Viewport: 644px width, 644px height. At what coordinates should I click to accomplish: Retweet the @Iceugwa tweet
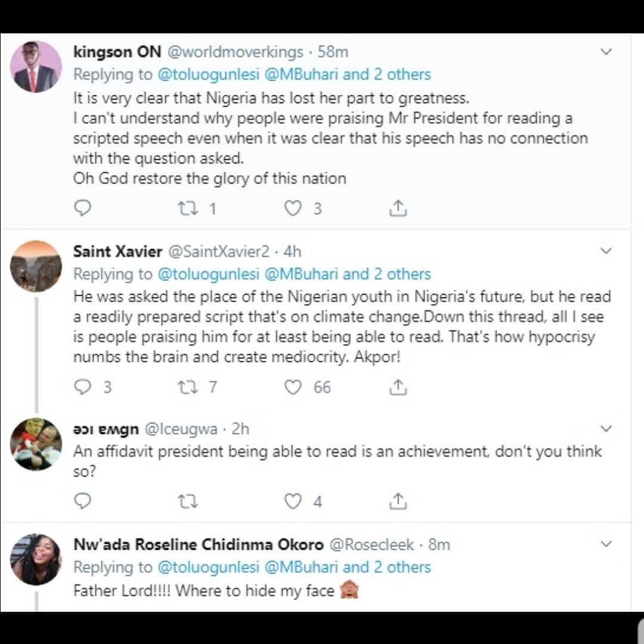188,501
